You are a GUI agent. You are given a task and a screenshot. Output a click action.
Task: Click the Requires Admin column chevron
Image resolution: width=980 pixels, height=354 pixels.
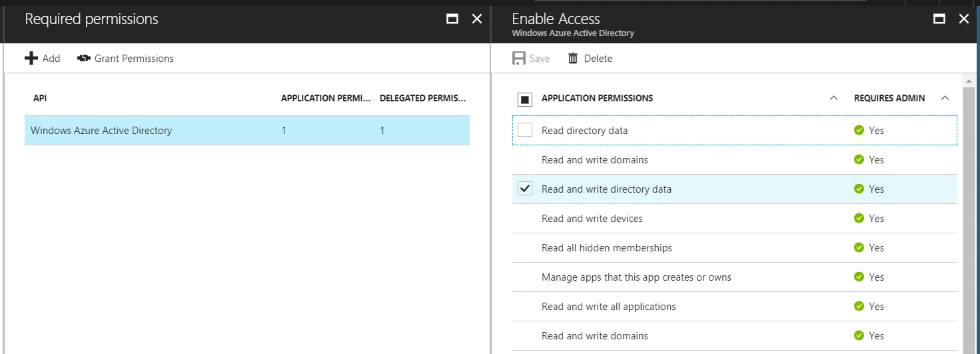(945, 99)
